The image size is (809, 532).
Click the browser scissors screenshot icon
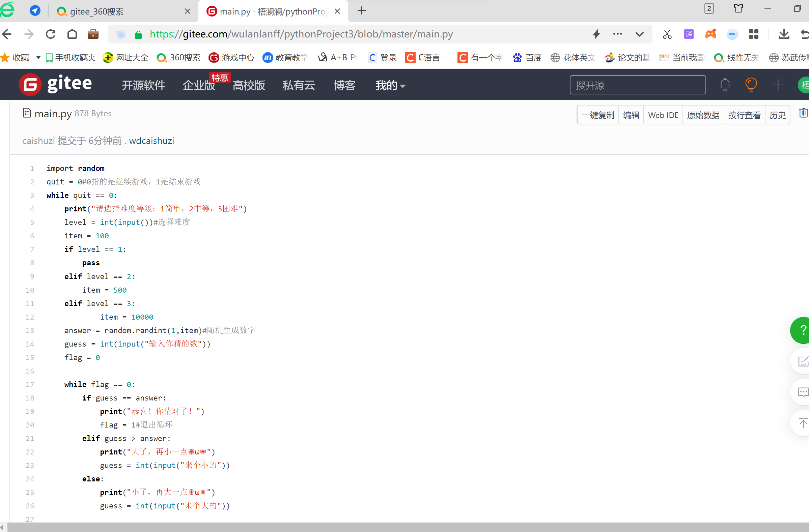[x=667, y=34]
